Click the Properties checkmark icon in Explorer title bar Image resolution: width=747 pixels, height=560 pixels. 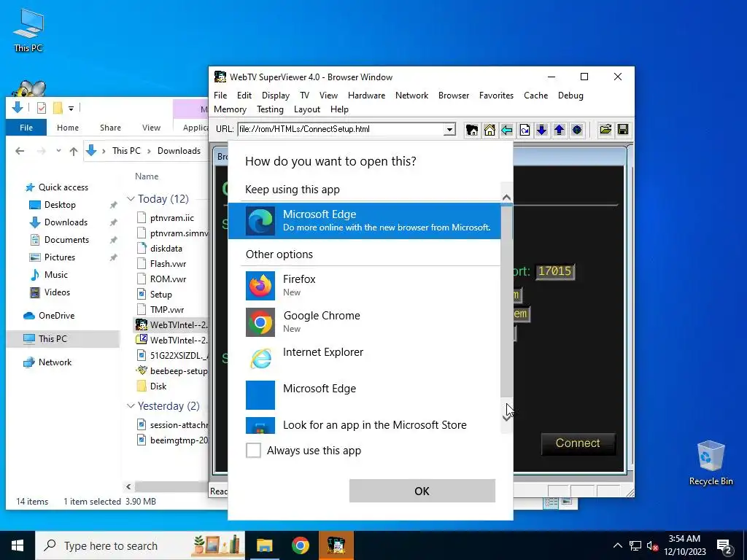click(42, 108)
